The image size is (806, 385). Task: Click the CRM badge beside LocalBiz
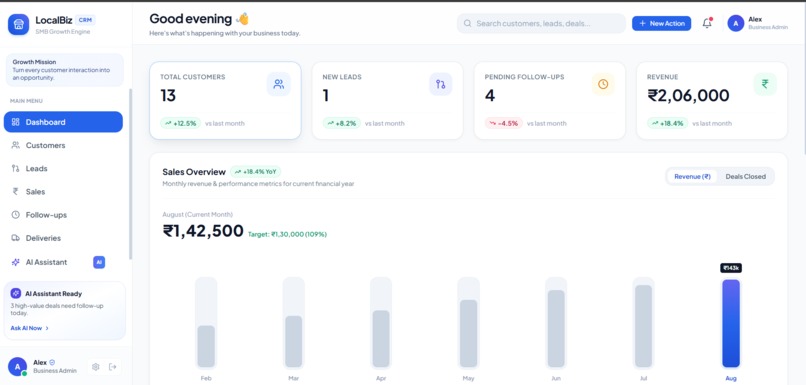[85, 20]
